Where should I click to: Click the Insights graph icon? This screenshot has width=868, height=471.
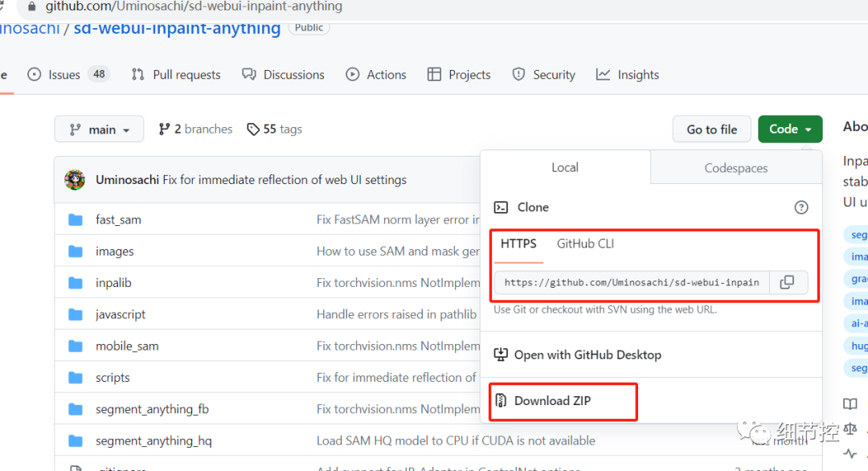(603, 74)
